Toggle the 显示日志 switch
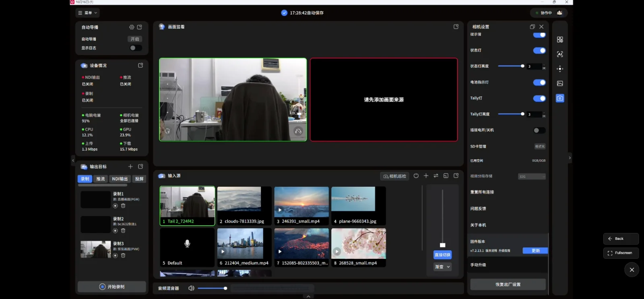644x299 pixels. click(136, 48)
